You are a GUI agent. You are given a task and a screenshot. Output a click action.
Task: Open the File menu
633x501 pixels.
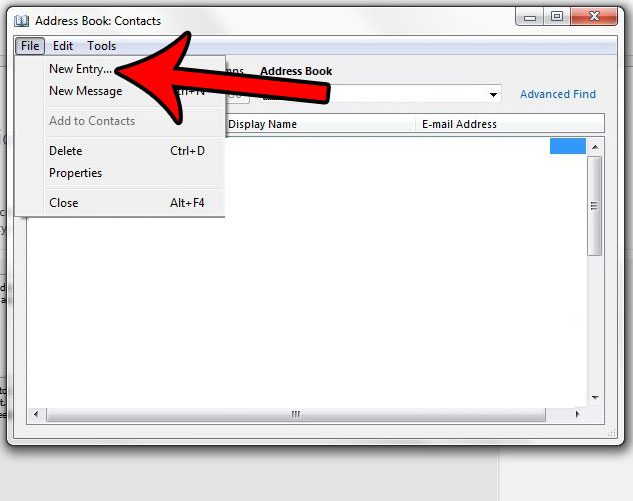point(30,46)
